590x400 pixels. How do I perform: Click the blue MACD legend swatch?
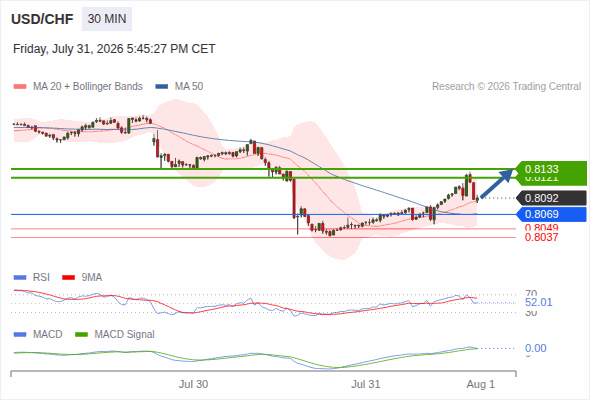[20, 335]
